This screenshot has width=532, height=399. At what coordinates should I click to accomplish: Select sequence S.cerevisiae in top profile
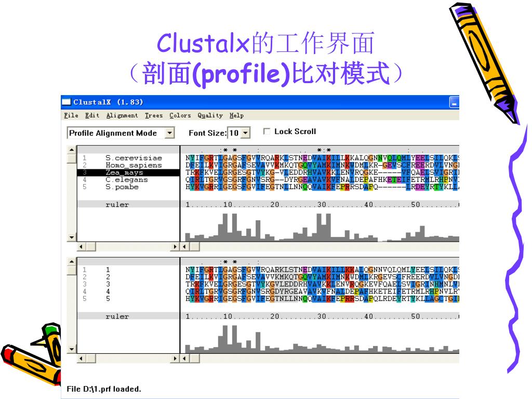134,158
